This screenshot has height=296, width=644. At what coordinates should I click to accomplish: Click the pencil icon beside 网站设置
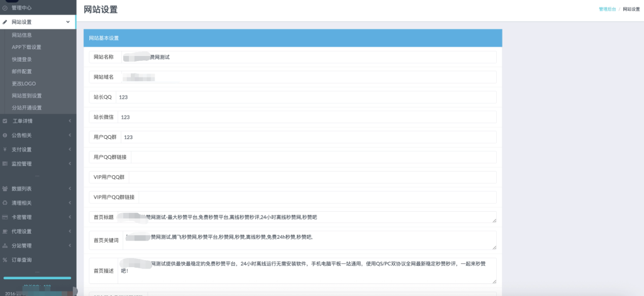point(5,22)
